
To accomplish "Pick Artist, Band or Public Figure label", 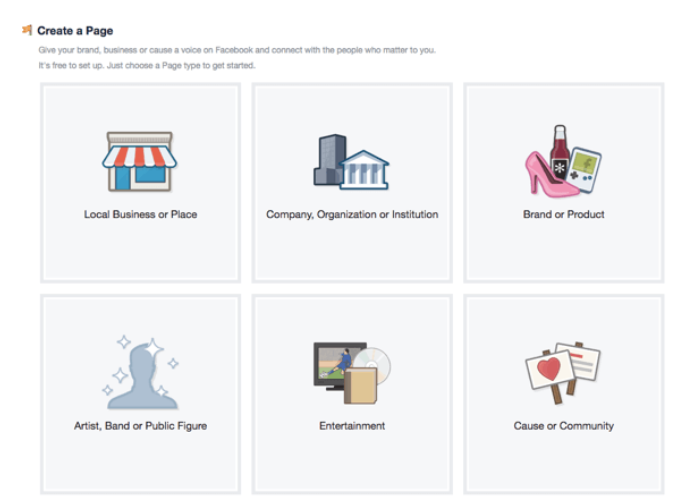I will tap(140, 426).
